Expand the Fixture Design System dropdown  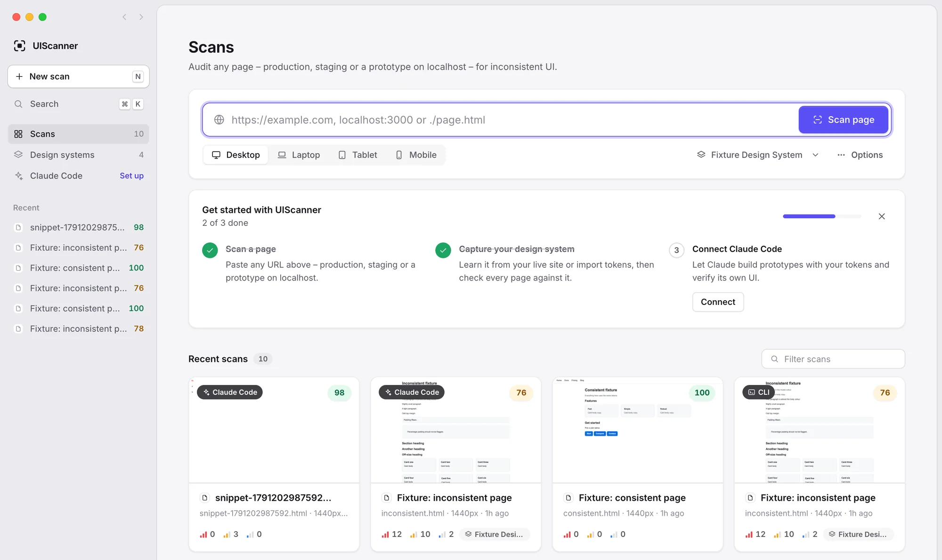(x=758, y=155)
